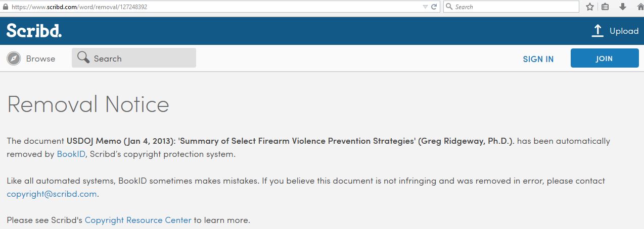Image resolution: width=644 pixels, height=229 pixels.
Task: Click the Scribd logo
Action: (x=34, y=31)
